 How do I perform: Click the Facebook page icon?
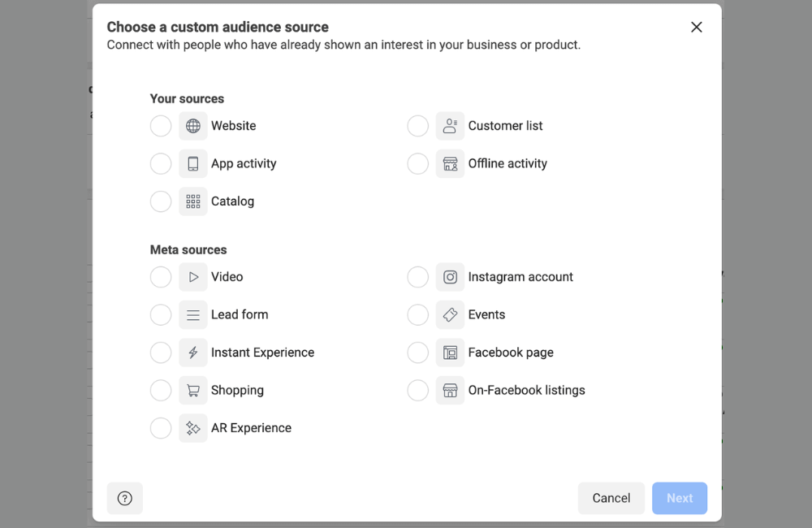450,353
